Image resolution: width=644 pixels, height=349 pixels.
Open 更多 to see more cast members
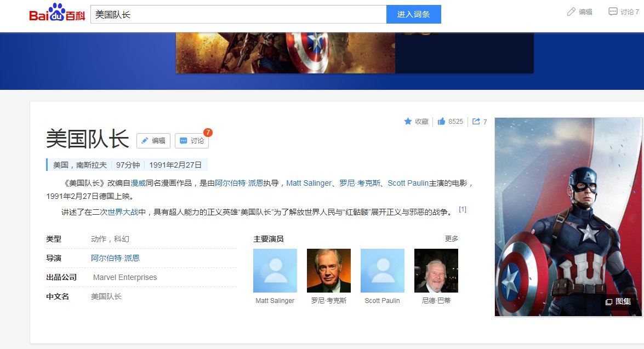452,238
